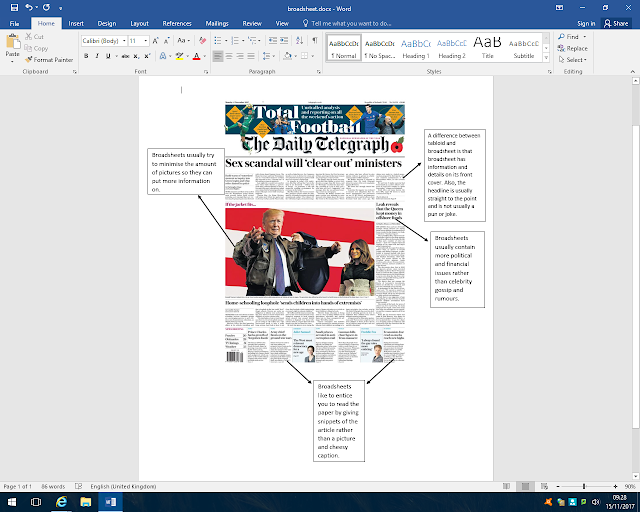Copy the selection to clipboard
This screenshot has height=512, width=640.
[36, 48]
